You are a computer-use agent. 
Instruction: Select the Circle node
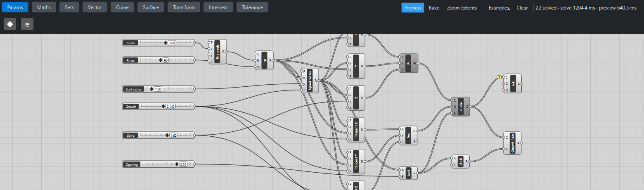click(461, 107)
